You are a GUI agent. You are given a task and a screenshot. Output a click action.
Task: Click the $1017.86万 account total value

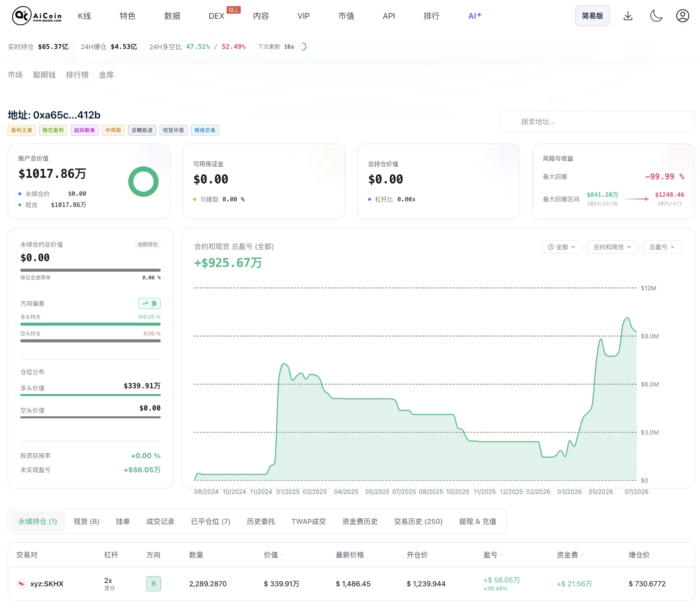tap(52, 174)
